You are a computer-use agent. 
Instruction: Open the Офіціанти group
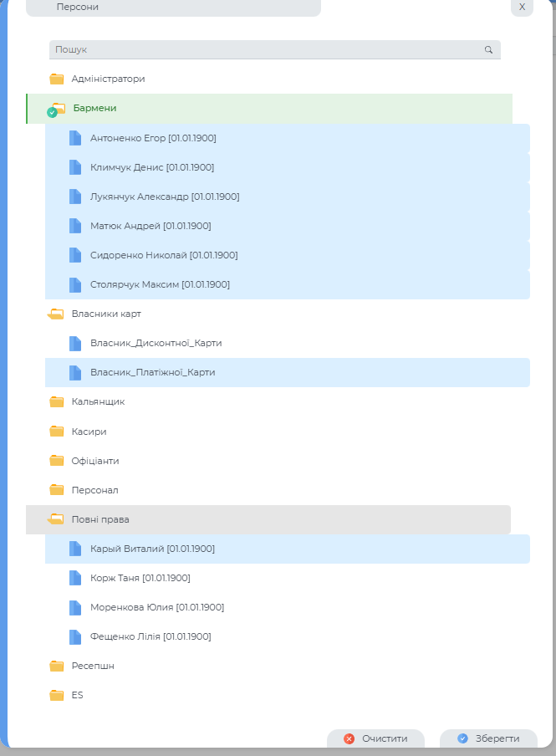click(95, 461)
